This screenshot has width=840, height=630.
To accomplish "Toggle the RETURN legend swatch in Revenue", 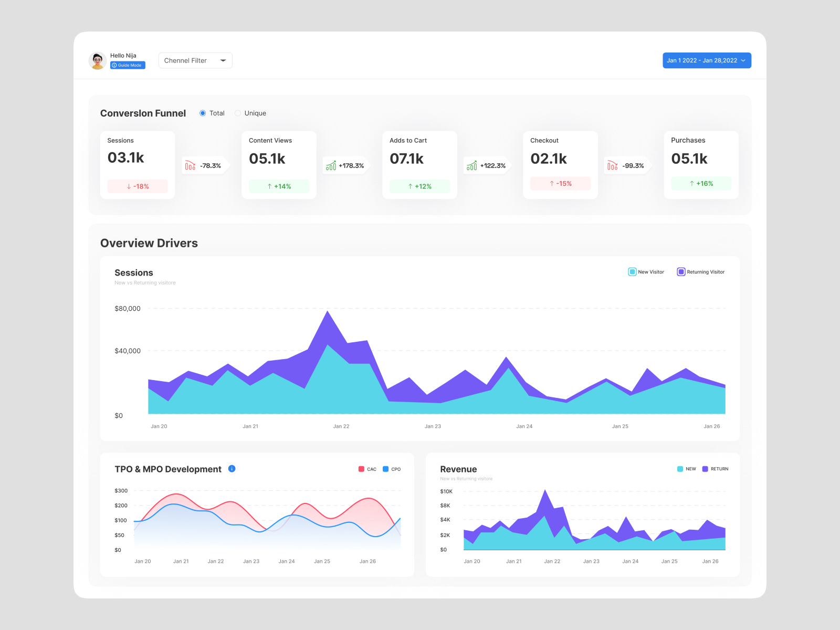I will click(705, 469).
